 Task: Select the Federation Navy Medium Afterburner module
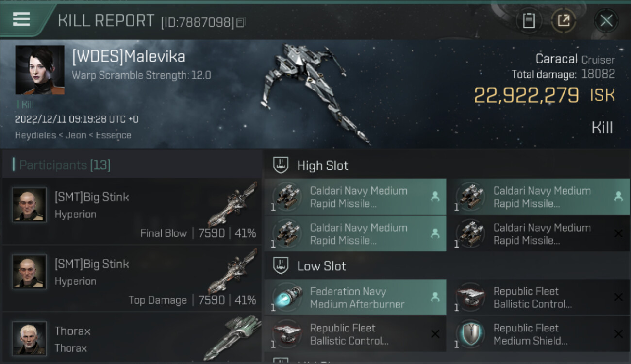point(355,298)
